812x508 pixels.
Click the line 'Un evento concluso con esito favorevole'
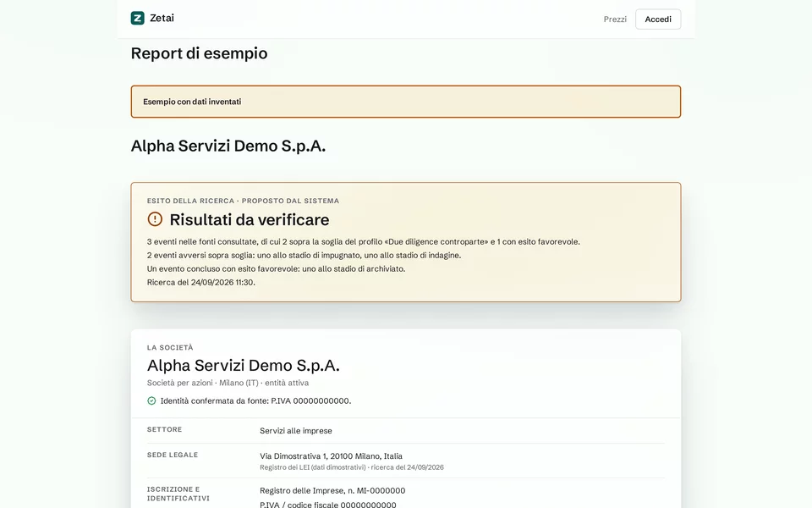[x=276, y=268]
